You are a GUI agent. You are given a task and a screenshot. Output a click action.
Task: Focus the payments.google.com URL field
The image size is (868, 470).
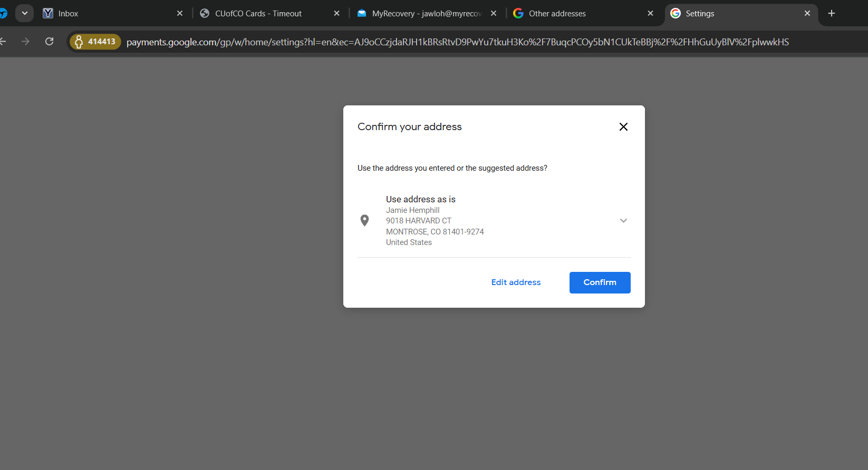point(457,42)
